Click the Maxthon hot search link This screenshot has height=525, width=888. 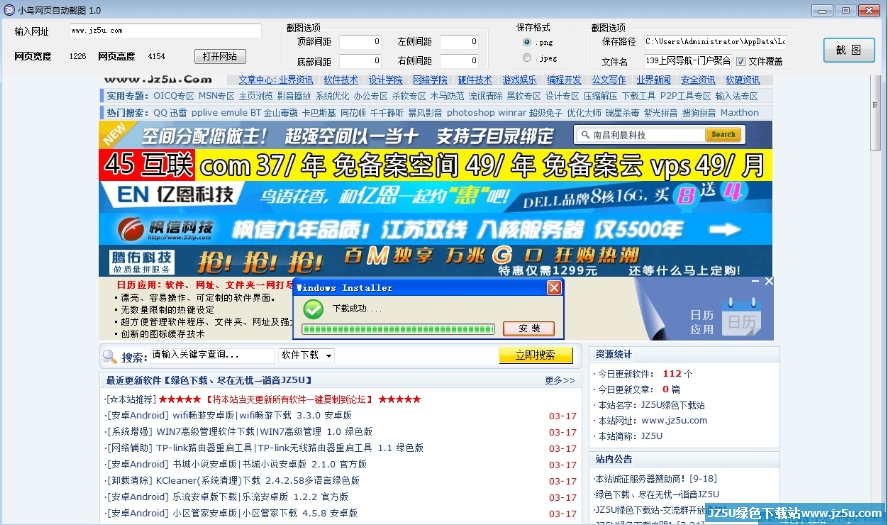(x=739, y=113)
